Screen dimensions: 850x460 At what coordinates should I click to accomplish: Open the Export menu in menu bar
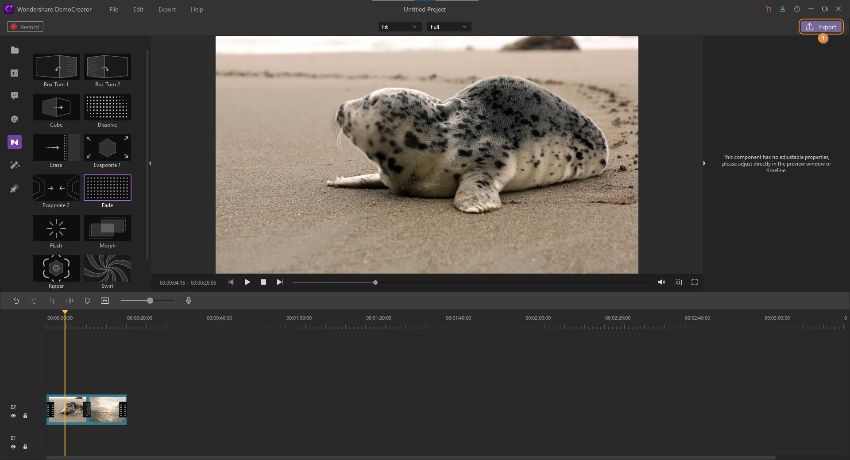(167, 9)
